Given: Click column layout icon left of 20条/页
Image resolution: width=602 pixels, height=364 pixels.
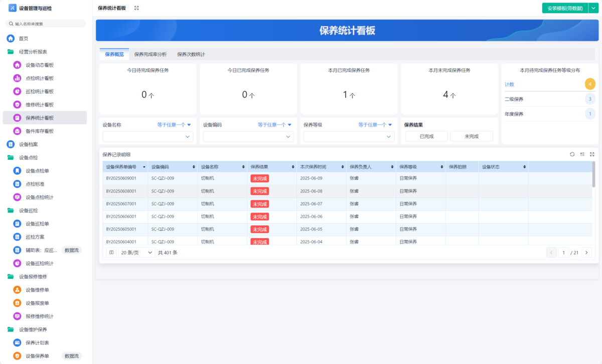Looking at the screenshot, I should tap(111, 253).
